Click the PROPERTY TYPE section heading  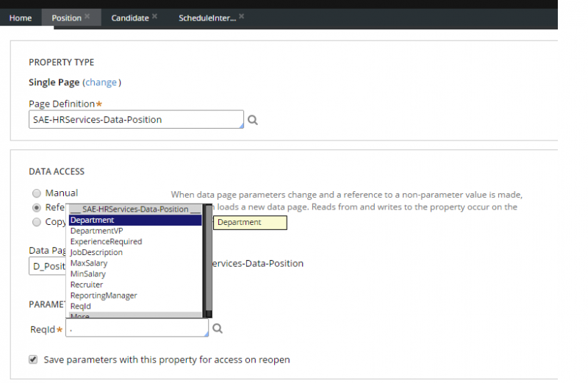coord(62,62)
